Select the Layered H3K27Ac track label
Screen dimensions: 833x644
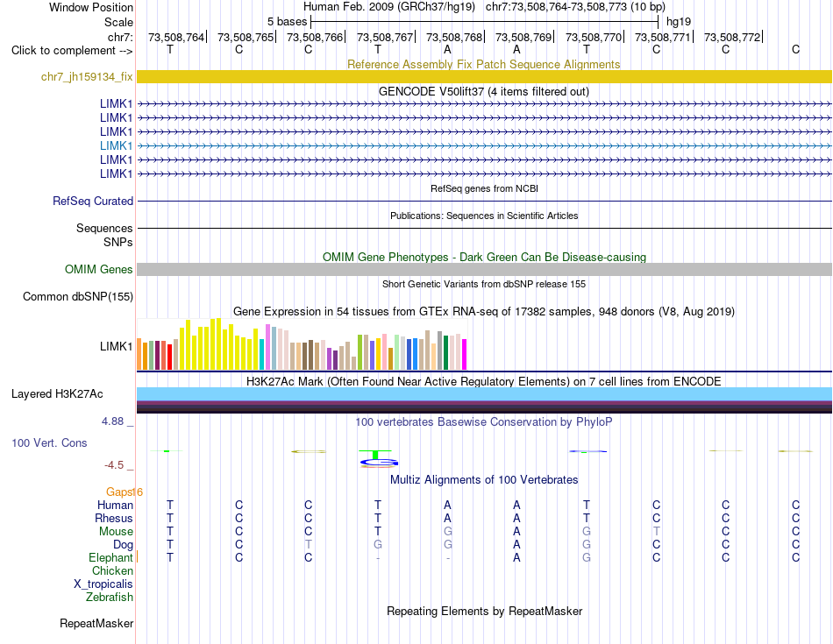point(57,394)
